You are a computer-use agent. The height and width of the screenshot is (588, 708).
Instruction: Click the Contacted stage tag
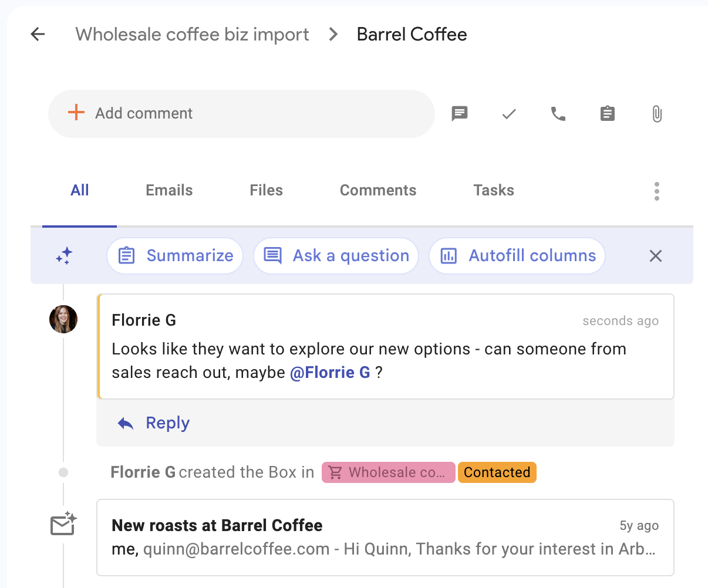[x=497, y=472]
